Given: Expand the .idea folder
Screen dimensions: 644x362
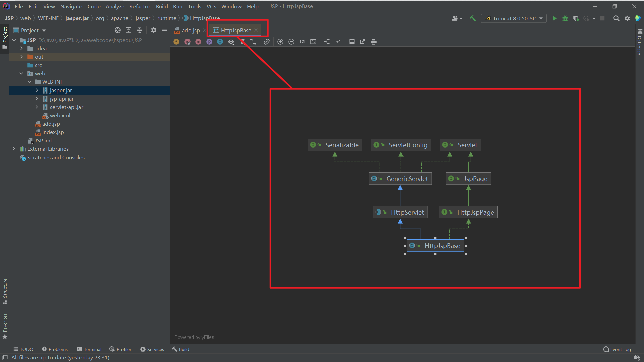Looking at the screenshot, I should [x=21, y=48].
